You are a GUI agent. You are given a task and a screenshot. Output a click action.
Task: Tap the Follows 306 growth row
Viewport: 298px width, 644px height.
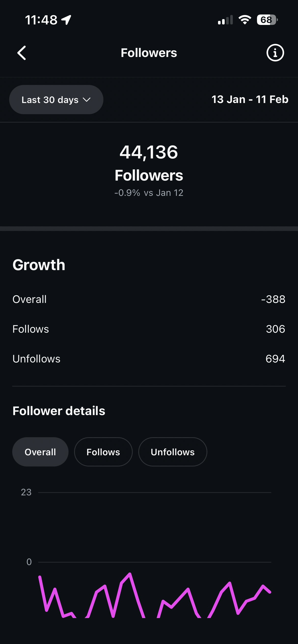(x=149, y=329)
